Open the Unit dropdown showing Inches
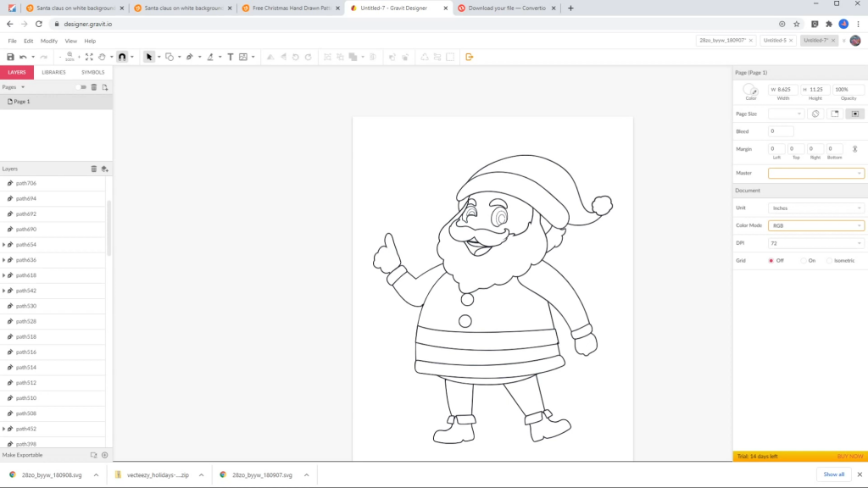This screenshot has height=488, width=868. (x=815, y=208)
